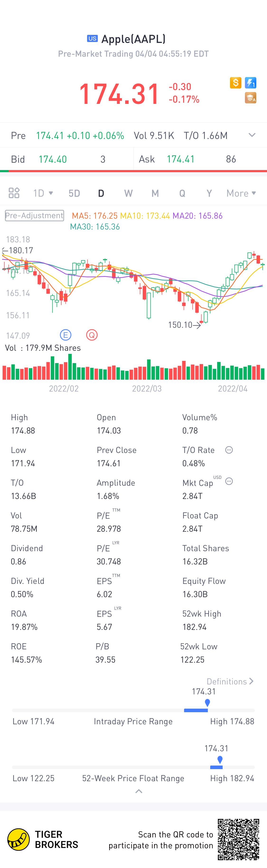Tap the blue lightning bolt icon
Screen dimensions: 267x868
[250, 83]
